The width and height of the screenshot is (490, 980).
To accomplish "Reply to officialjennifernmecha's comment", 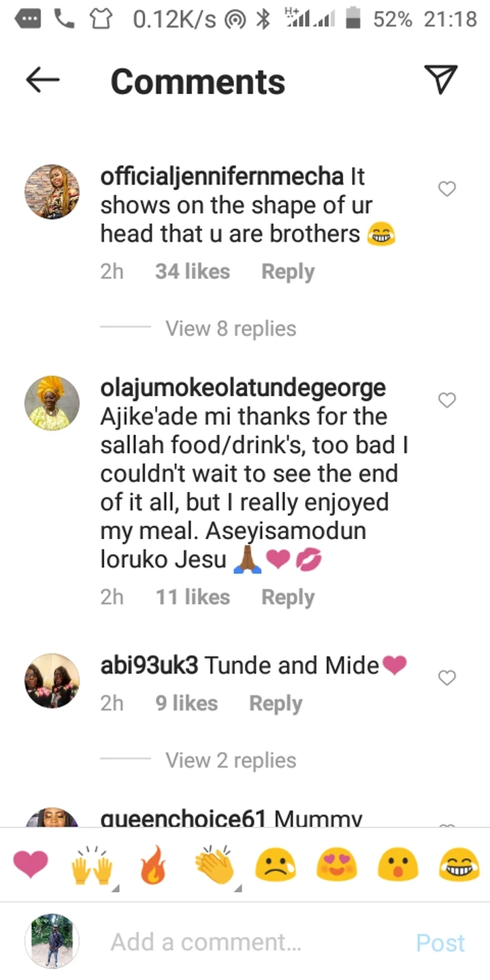I will tap(288, 272).
